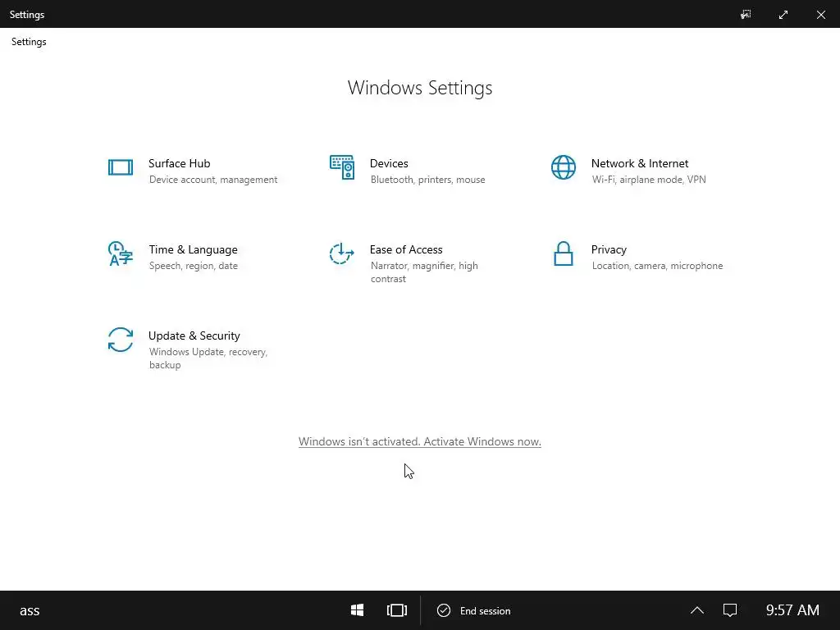Click the cast/project icon in the title bar
Image resolution: width=840 pixels, height=630 pixels.
746,15
